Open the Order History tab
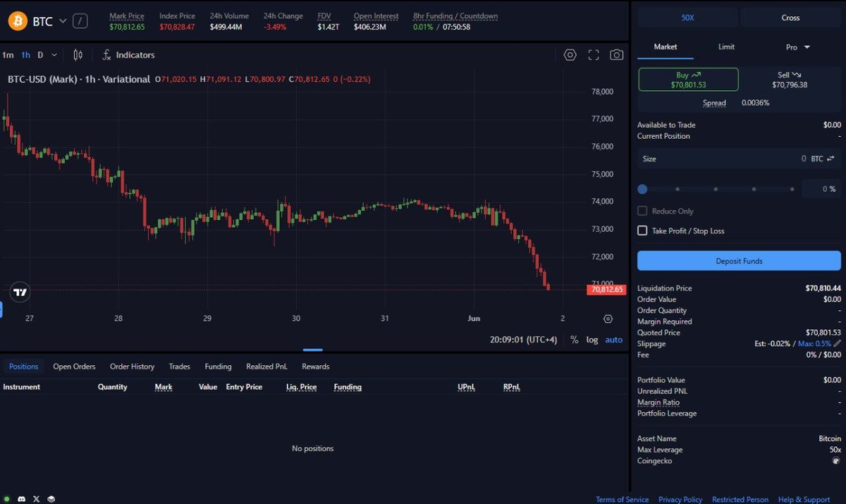Viewport: 846px width, 504px height. (x=132, y=367)
